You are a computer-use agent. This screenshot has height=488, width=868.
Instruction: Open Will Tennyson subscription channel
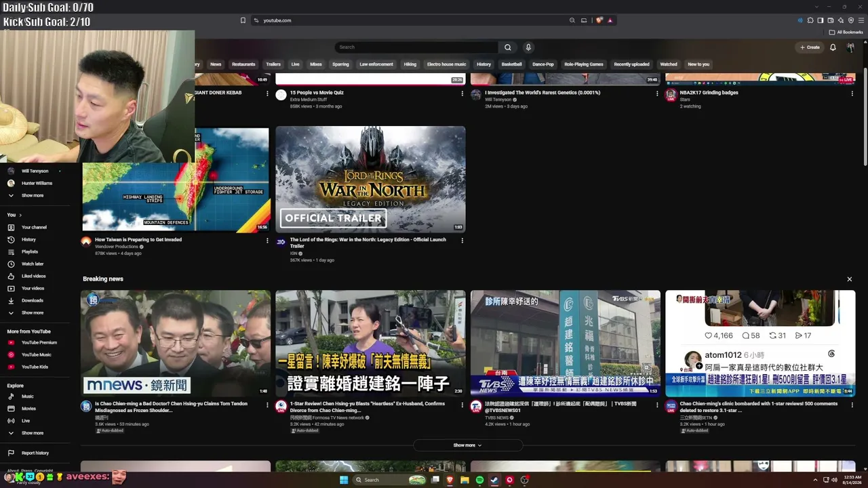tap(35, 171)
